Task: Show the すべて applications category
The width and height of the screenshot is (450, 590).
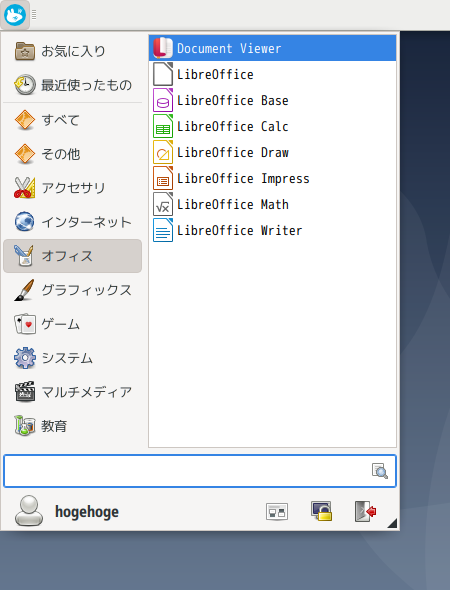Action: pyautogui.click(x=73, y=120)
